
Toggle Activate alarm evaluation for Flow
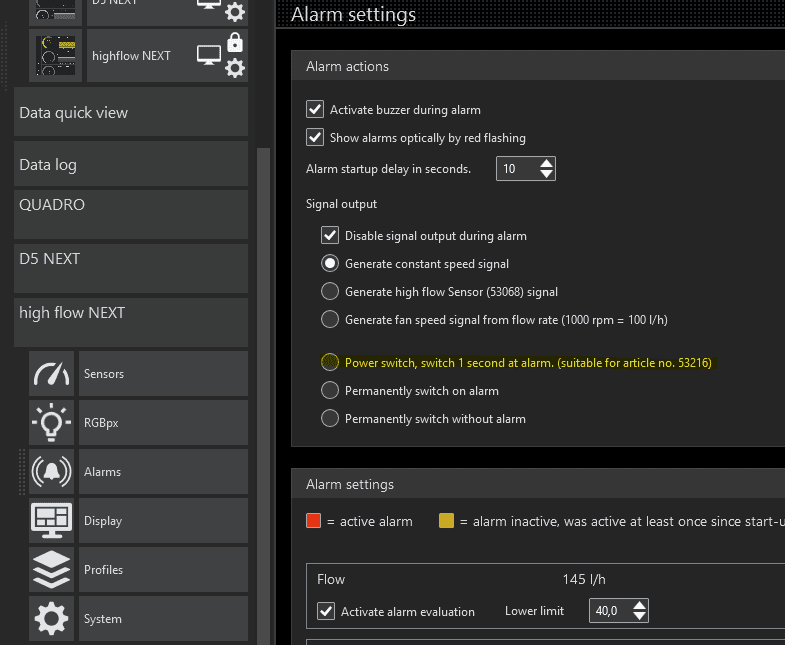pyautogui.click(x=326, y=611)
